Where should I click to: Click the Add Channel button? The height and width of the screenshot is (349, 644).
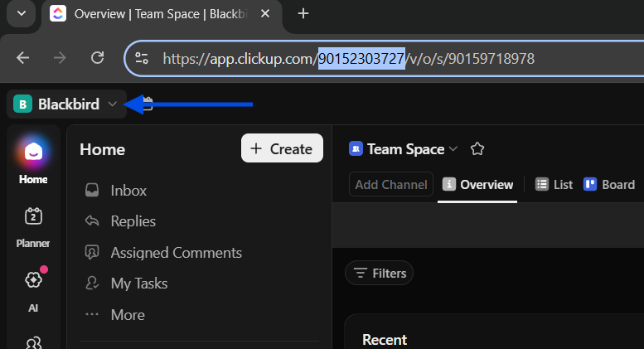391,184
